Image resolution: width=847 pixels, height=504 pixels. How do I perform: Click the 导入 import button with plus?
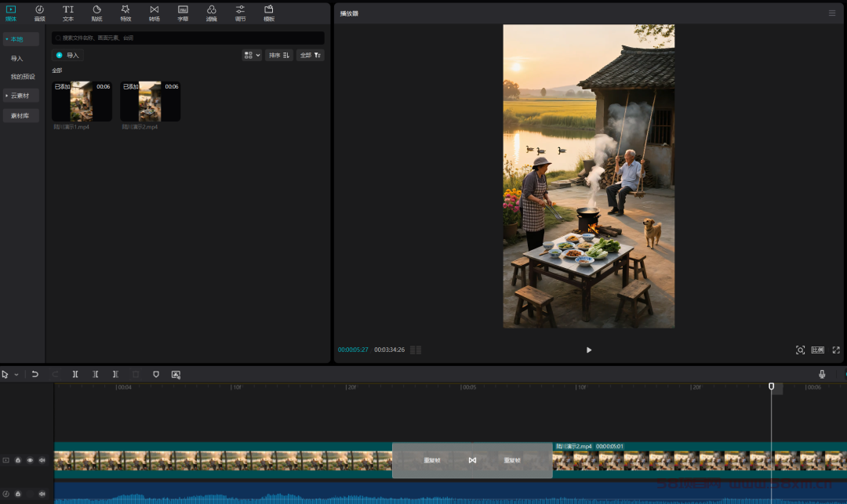pyautogui.click(x=67, y=55)
